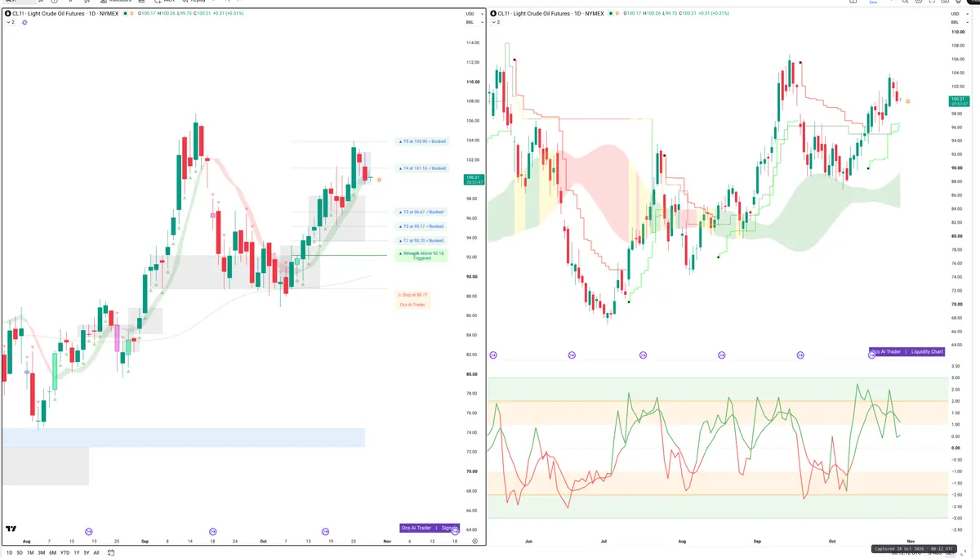Select the 5D time range
The width and height of the screenshot is (980, 558).
(x=20, y=553)
